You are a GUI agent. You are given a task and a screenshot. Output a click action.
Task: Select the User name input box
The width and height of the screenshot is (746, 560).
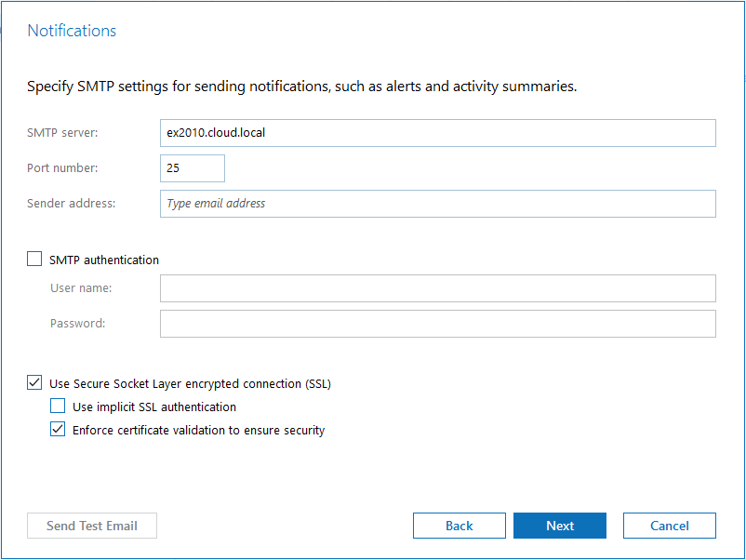(437, 288)
